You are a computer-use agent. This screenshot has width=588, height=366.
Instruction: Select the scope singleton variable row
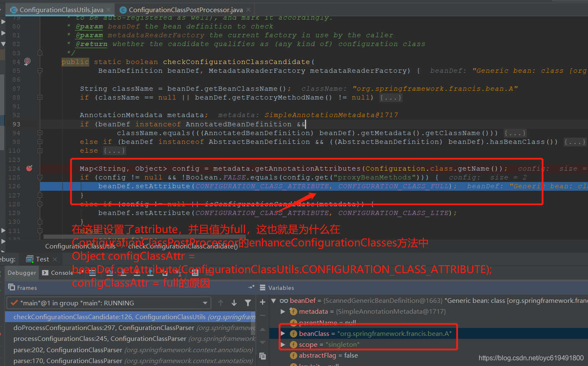(x=429, y=344)
